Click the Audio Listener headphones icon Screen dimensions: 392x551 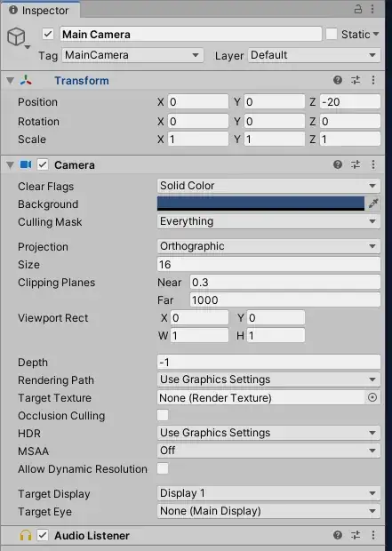tap(25, 536)
